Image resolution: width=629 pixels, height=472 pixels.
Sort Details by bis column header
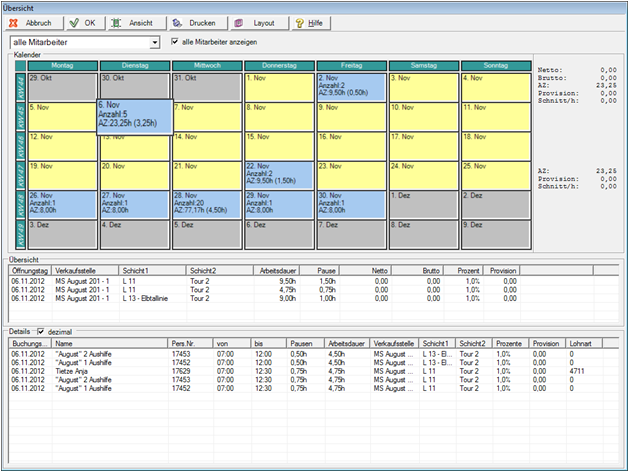click(269, 343)
